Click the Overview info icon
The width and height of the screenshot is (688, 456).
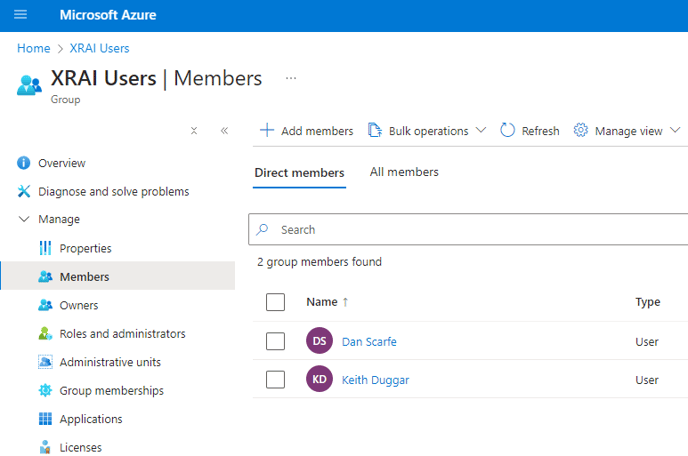coord(24,163)
